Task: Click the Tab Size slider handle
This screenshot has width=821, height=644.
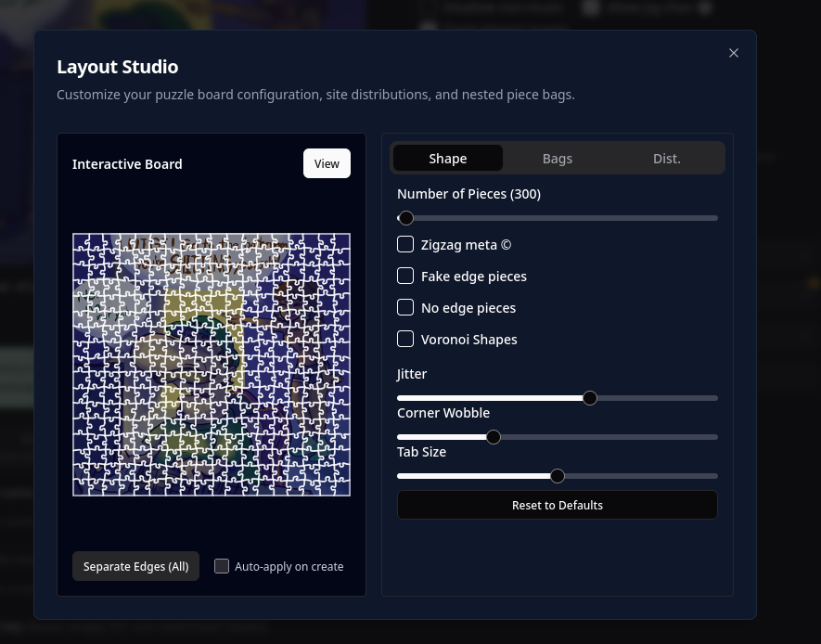Action: (558, 476)
